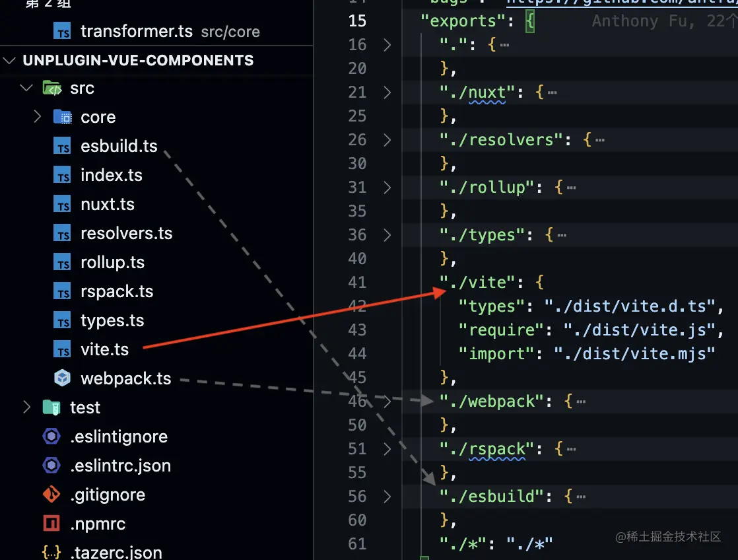Image resolution: width=738 pixels, height=560 pixels.
Task: Click the .gitignore git icon
Action: pos(51,495)
